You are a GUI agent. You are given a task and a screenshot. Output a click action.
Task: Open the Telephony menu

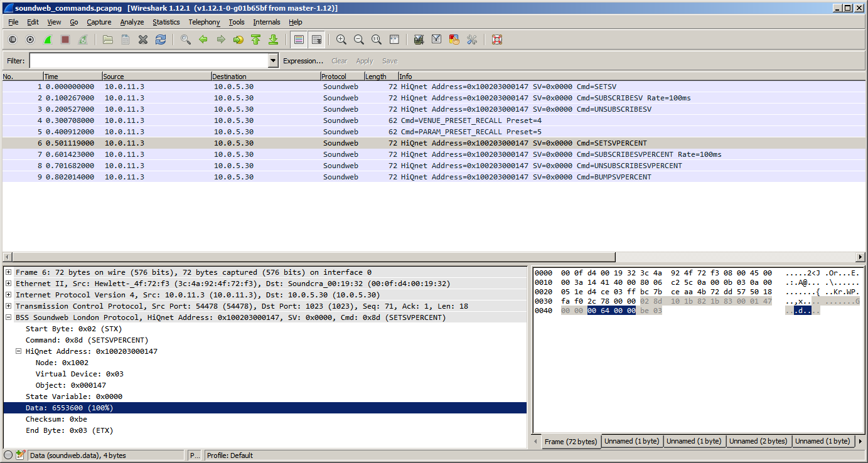coord(205,22)
